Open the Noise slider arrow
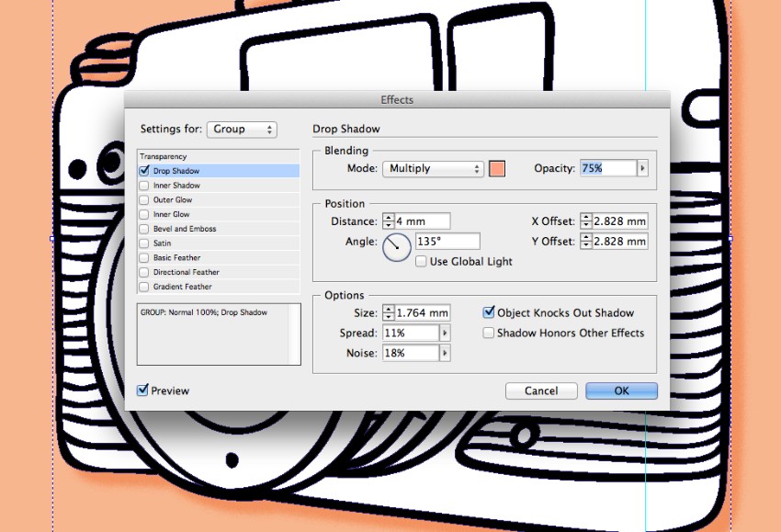The image size is (781, 532). (445, 353)
